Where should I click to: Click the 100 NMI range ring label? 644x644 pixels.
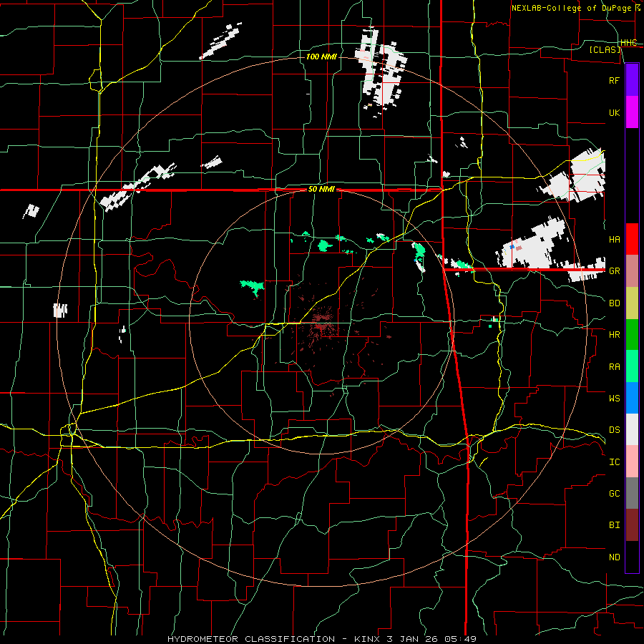tap(321, 57)
